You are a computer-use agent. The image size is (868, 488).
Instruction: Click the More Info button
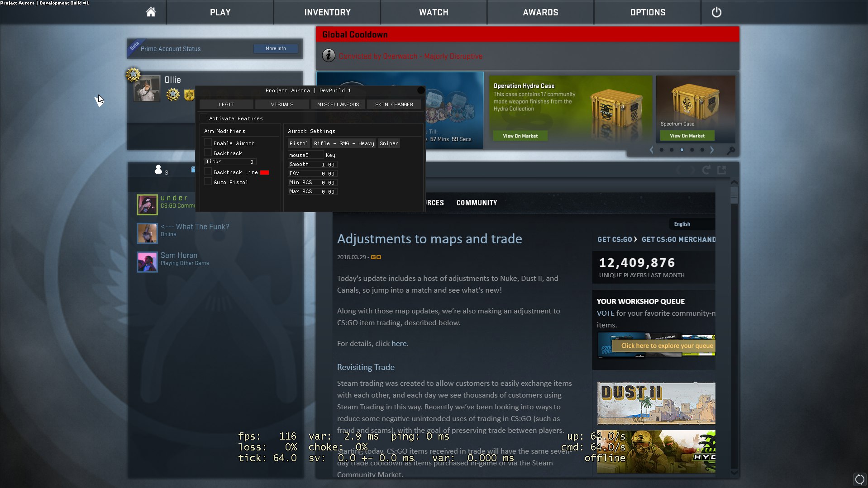276,48
